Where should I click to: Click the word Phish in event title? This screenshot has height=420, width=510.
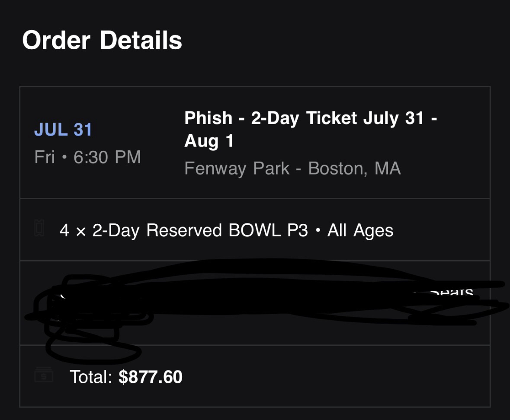point(208,118)
